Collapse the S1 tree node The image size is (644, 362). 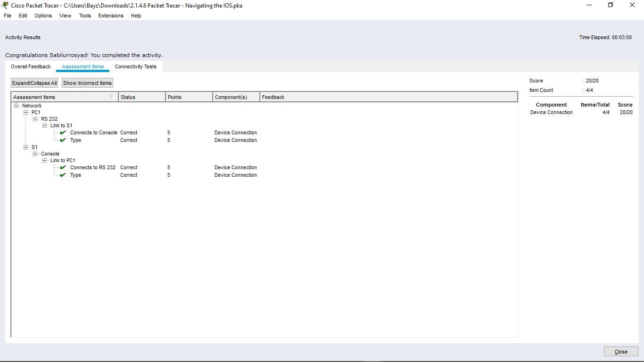26,147
